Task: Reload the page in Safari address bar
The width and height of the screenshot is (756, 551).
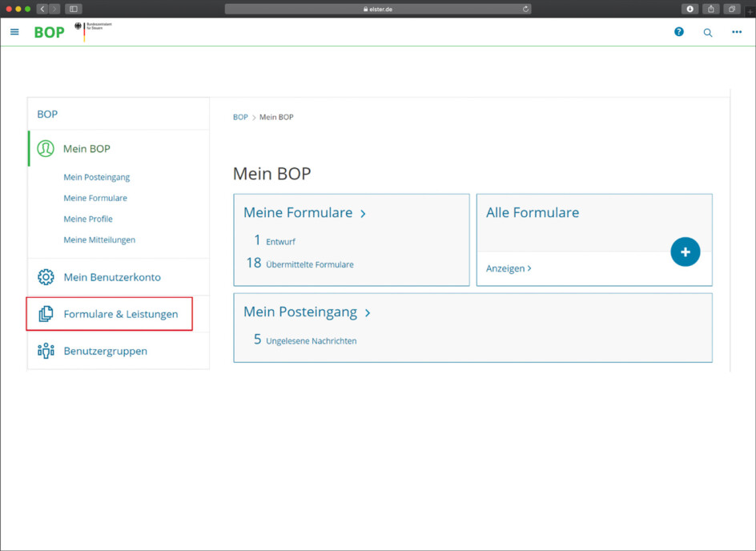Action: pos(526,9)
